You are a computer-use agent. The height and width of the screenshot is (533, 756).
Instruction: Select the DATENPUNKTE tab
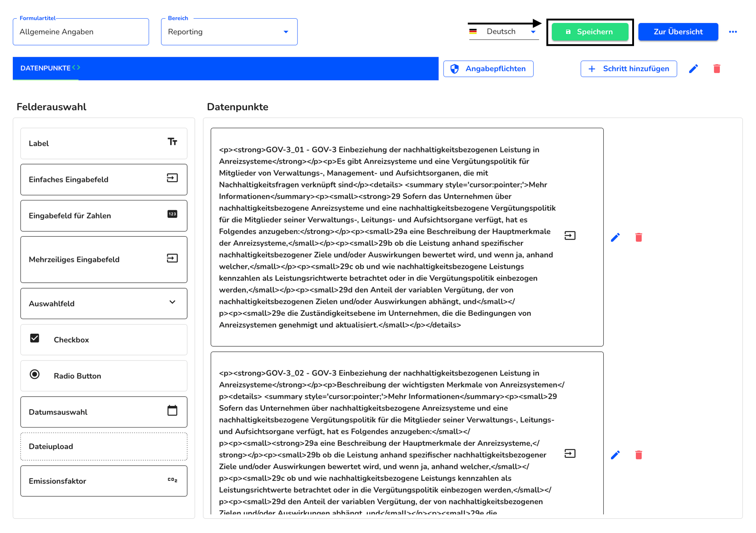pos(45,68)
